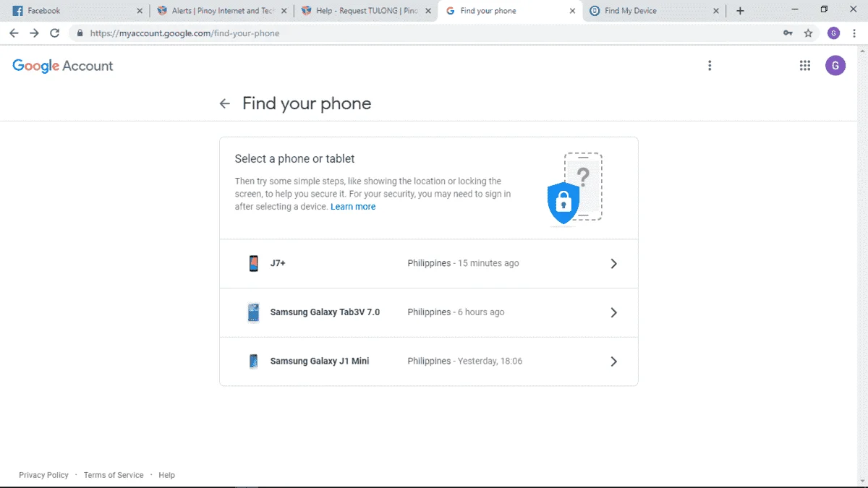
Task: Click the Galaxy Tab3V tablet icon
Action: pyautogui.click(x=253, y=312)
